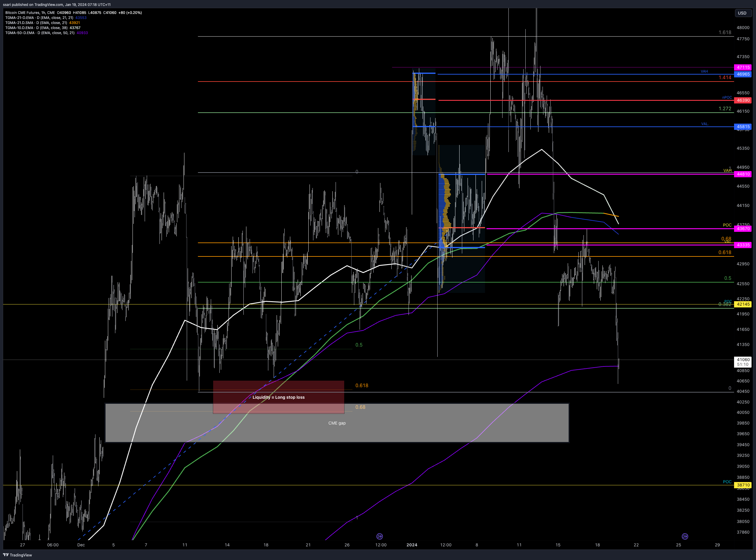Click the 22 date label on time axis

point(636,545)
